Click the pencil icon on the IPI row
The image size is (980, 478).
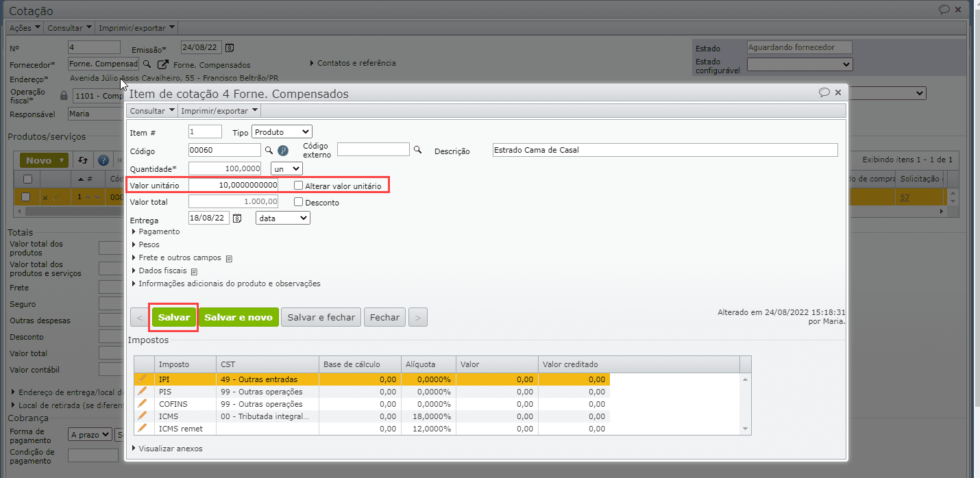tap(143, 379)
